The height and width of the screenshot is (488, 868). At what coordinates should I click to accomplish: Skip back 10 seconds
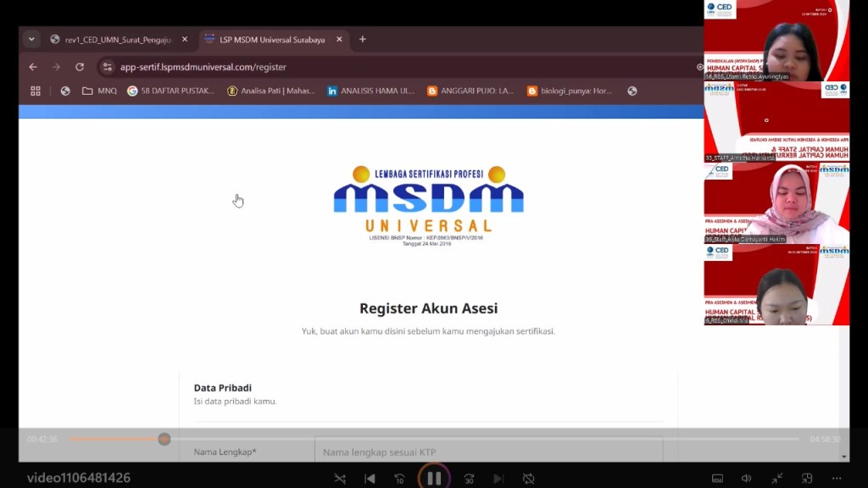(x=399, y=479)
